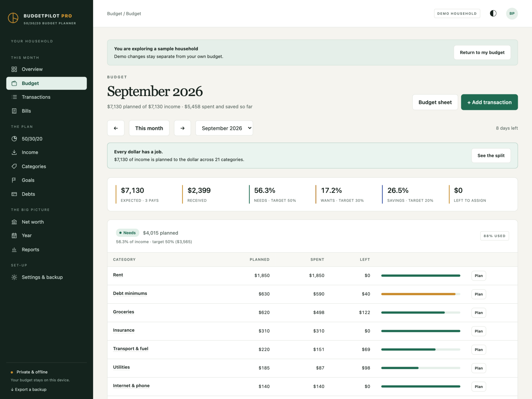Click the 88% USED badge
The width and height of the screenshot is (532, 399).
(494, 236)
